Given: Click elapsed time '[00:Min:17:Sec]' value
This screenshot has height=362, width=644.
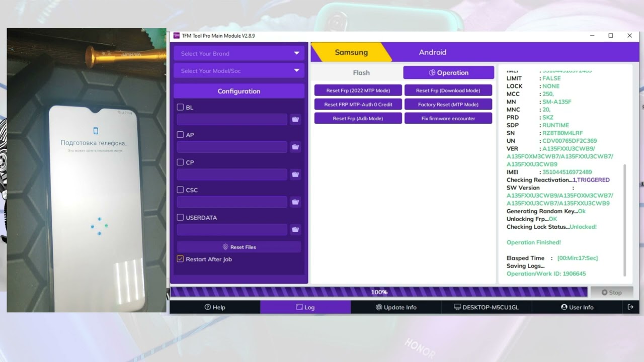Looking at the screenshot, I should [x=578, y=258].
